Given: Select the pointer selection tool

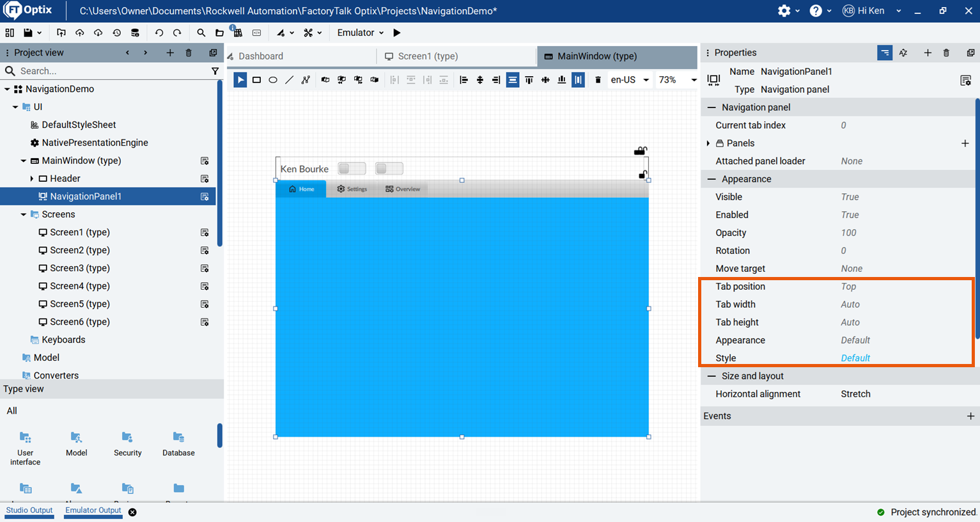Looking at the screenshot, I should (240, 80).
